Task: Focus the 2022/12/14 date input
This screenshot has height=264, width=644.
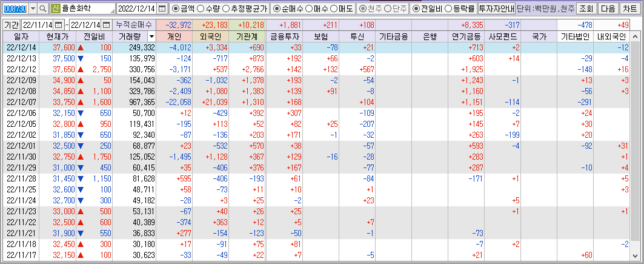Action: [137, 8]
